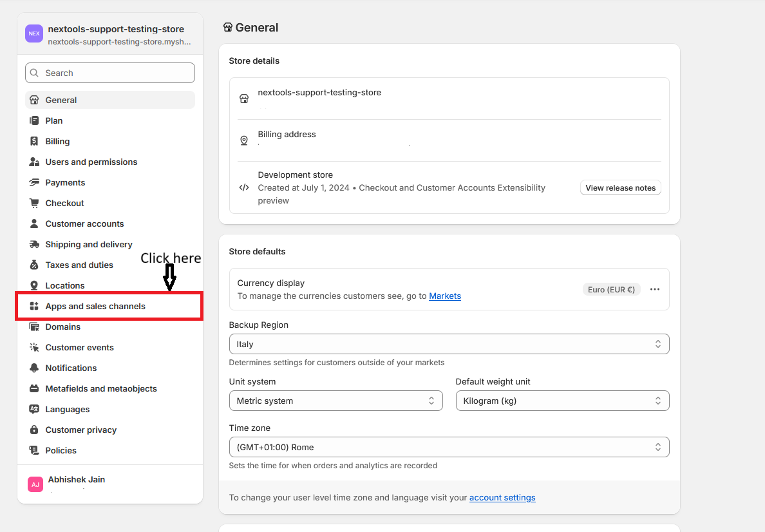
Task: Select Metafields and metaobjects in sidebar
Action: 101,388
